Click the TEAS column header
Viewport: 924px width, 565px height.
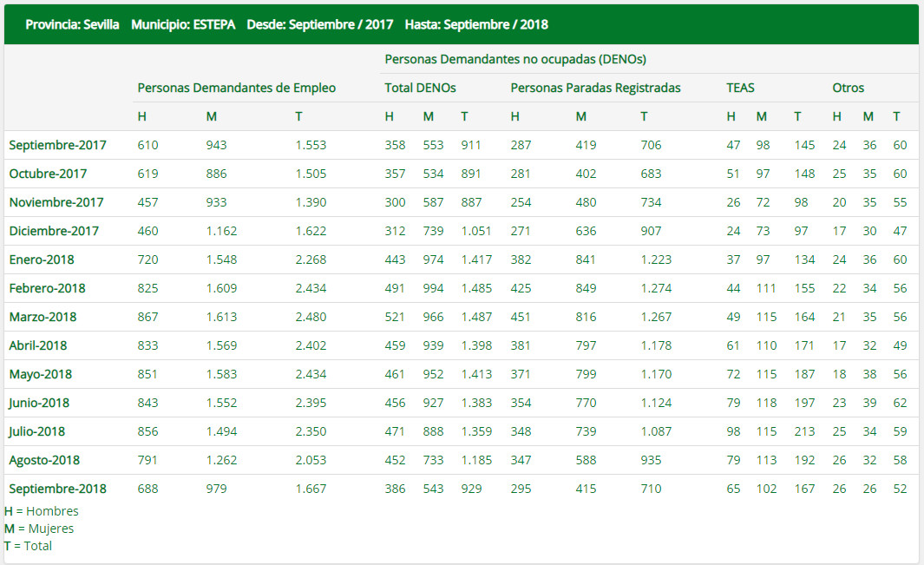pyautogui.click(x=740, y=88)
